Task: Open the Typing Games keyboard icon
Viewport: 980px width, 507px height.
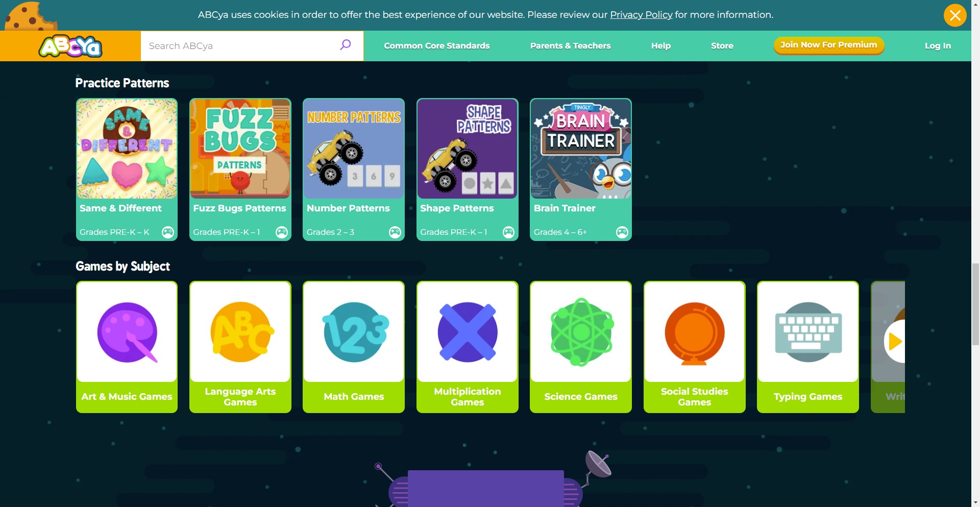Action: pyautogui.click(x=807, y=332)
